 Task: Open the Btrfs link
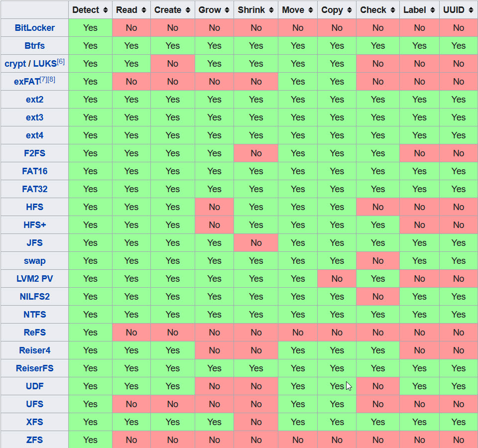(35, 46)
